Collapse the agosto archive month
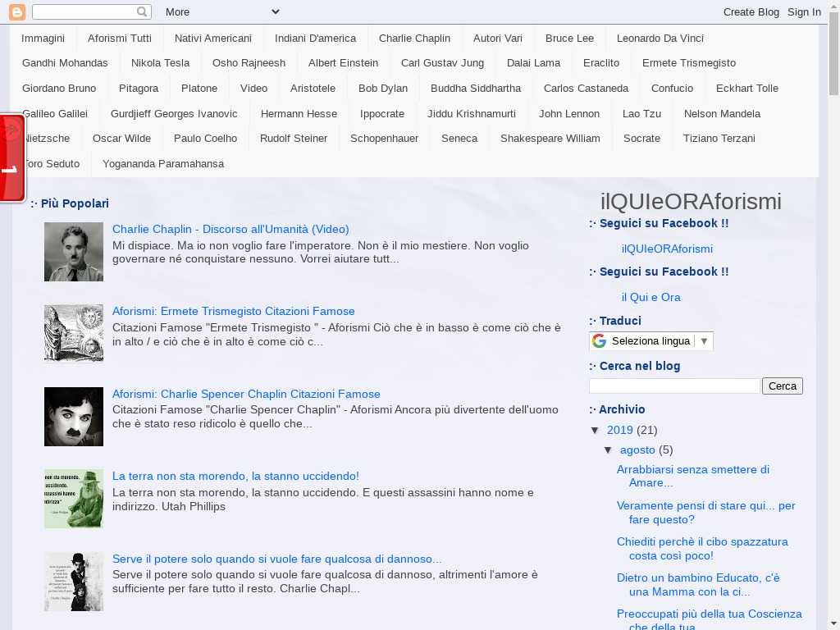The height and width of the screenshot is (630, 840). tap(608, 450)
